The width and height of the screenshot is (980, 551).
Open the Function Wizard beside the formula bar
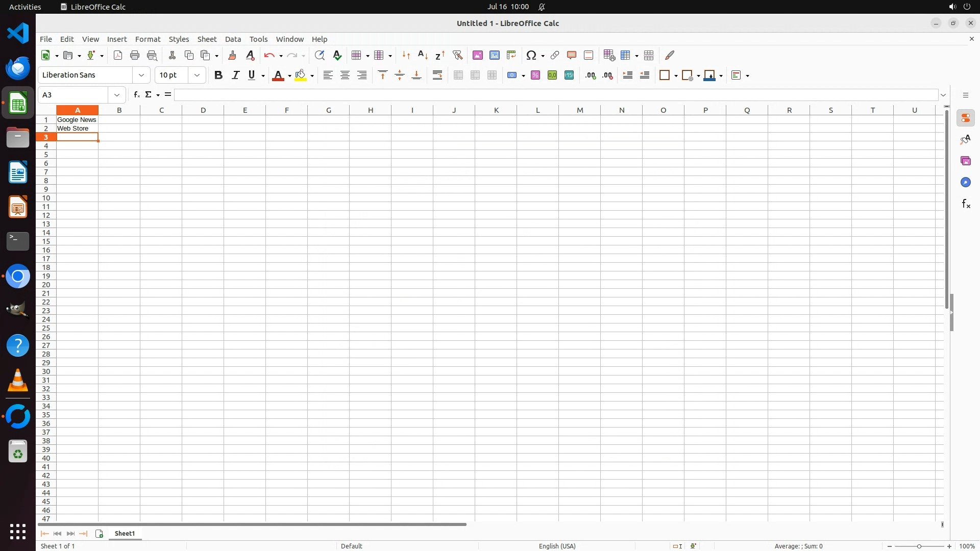click(x=136, y=95)
